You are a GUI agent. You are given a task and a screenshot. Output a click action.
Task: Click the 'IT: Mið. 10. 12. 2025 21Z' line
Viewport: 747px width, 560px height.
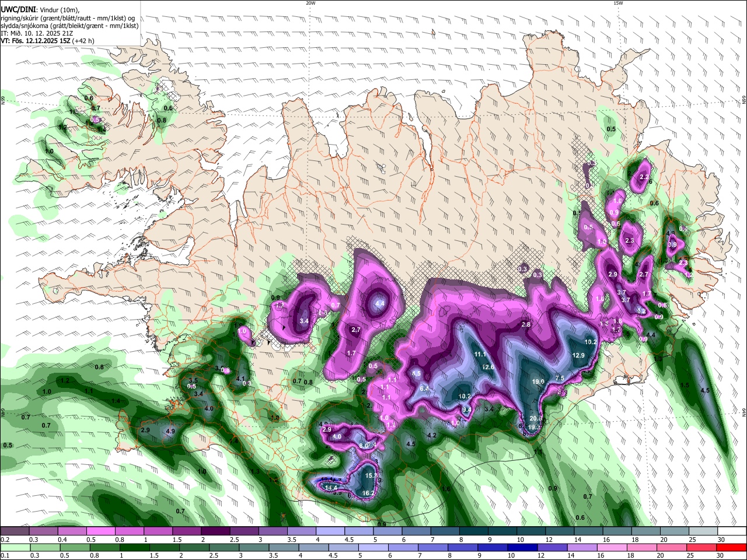[x=36, y=33]
